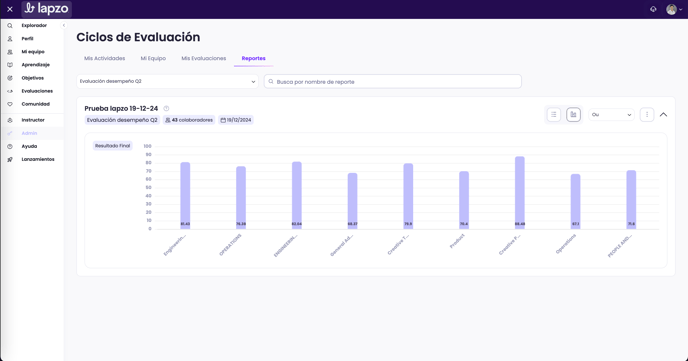Open Instructor in the sidebar
Image resolution: width=688 pixels, height=361 pixels.
33,120
